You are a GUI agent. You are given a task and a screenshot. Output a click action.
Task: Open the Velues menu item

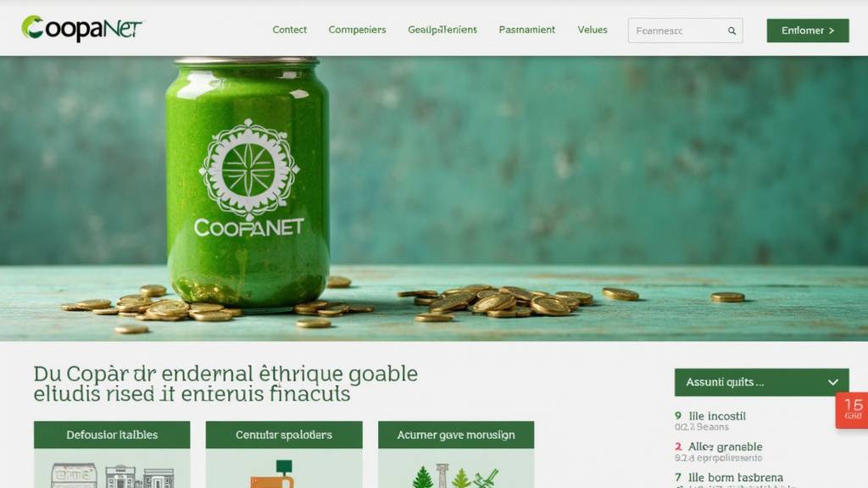click(593, 30)
